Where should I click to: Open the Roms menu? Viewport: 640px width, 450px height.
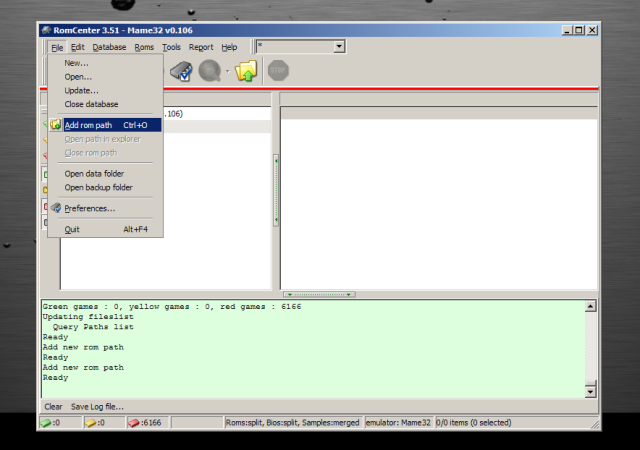point(144,47)
